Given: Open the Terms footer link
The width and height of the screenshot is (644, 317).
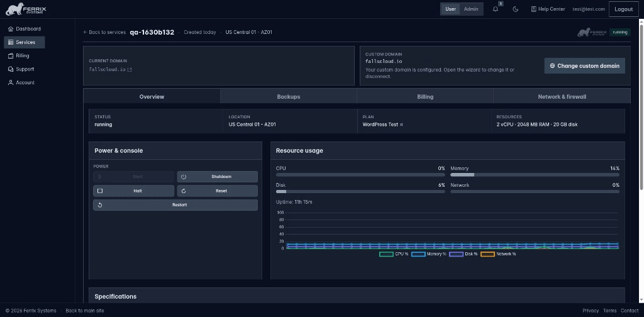Looking at the screenshot, I should (x=609, y=311).
